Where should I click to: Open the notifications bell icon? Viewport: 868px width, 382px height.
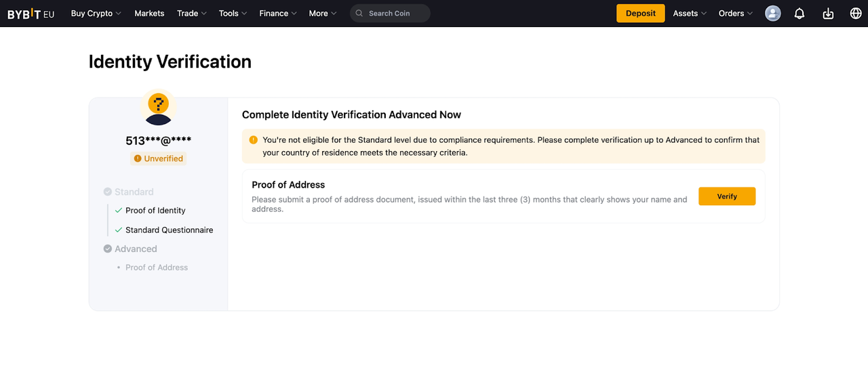[800, 14]
